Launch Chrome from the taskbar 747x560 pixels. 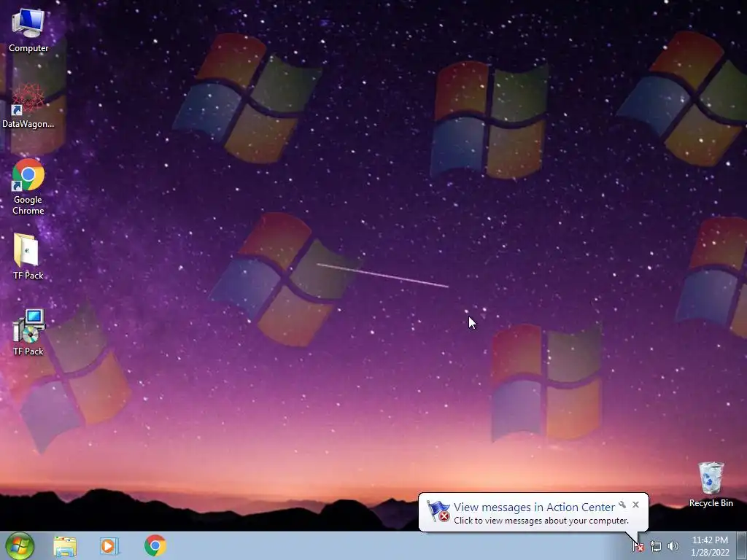coord(155,545)
